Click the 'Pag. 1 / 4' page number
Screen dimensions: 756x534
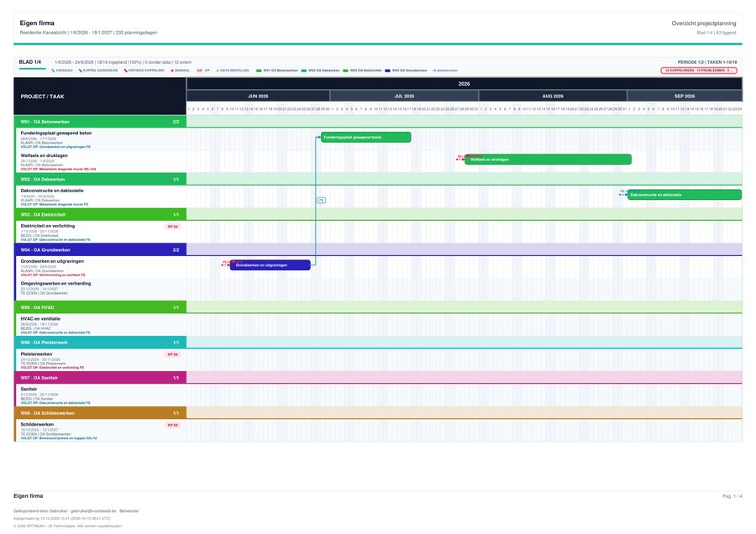732,496
